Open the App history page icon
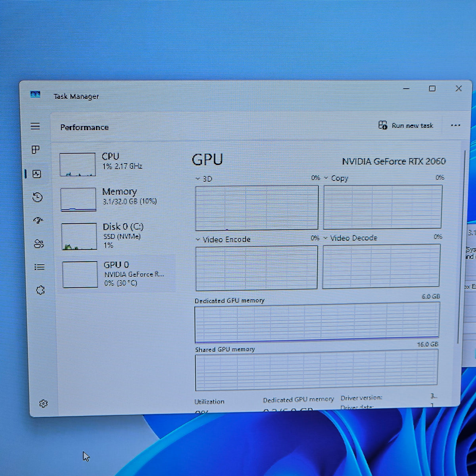 click(38, 197)
